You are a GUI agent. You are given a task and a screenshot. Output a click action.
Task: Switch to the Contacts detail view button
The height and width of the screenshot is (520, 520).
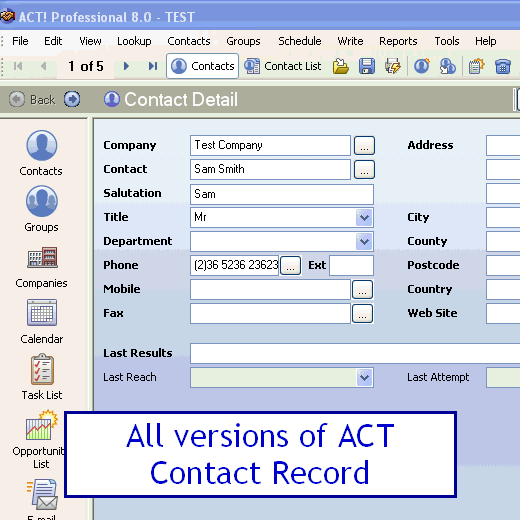tap(202, 66)
